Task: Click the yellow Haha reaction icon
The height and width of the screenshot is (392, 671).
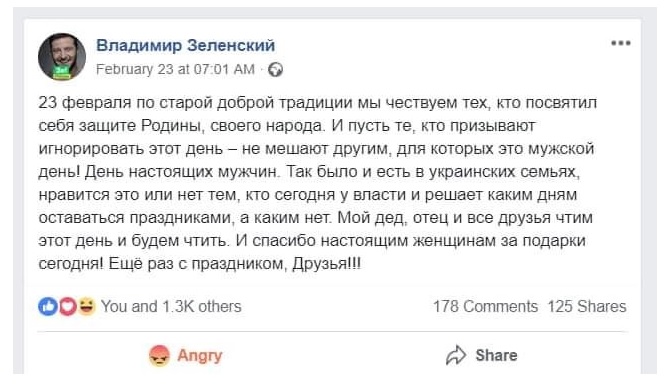Action: pyautogui.click(x=86, y=306)
